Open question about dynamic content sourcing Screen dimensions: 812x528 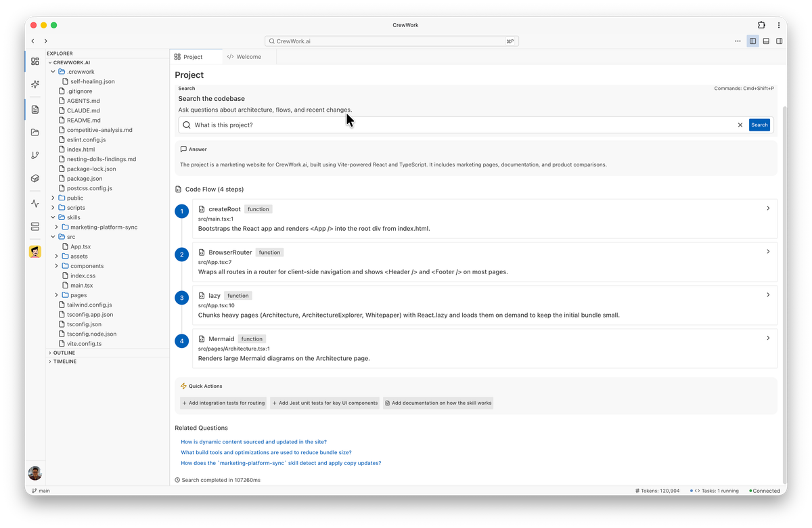click(254, 442)
